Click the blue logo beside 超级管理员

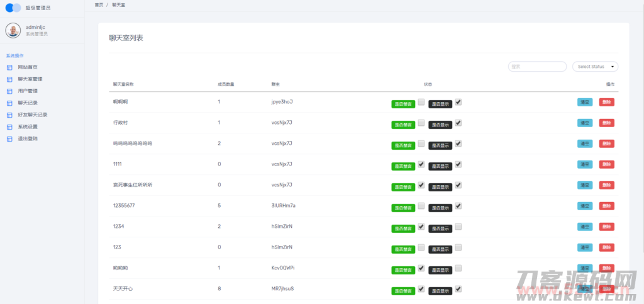(13, 8)
